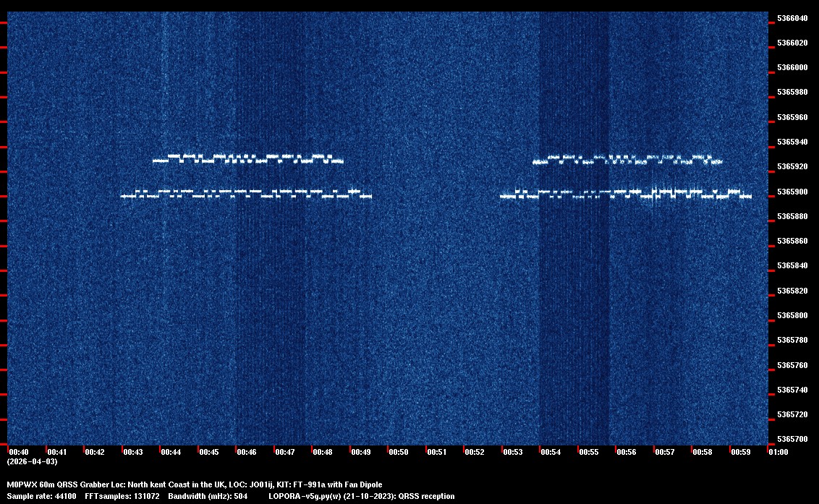Click the date text (2026-04-03)

[32, 461]
